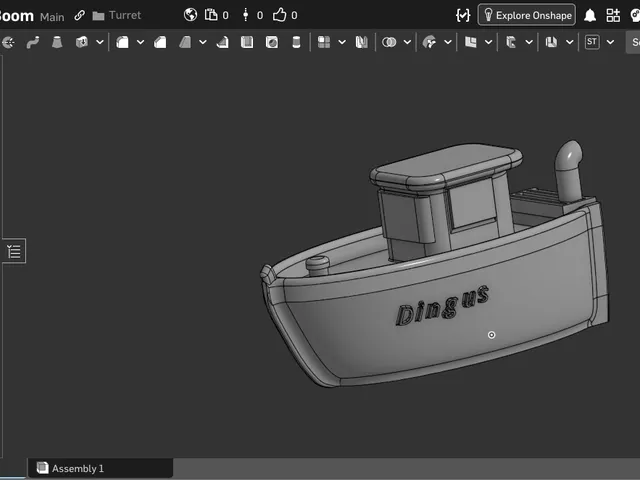Expand the Fillet tool dropdown arrow
The width and height of the screenshot is (640, 480).
click(x=140, y=42)
